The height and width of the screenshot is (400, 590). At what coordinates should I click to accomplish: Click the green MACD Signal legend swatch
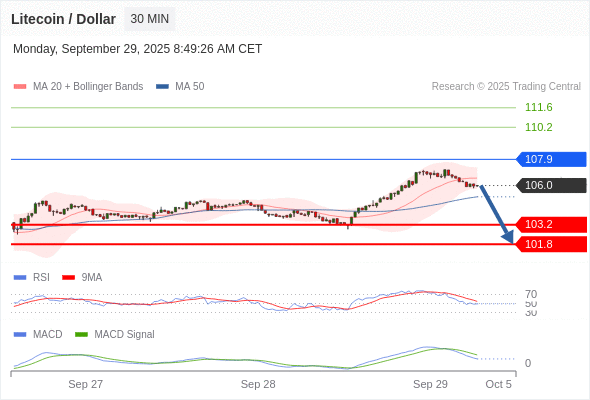(81, 335)
